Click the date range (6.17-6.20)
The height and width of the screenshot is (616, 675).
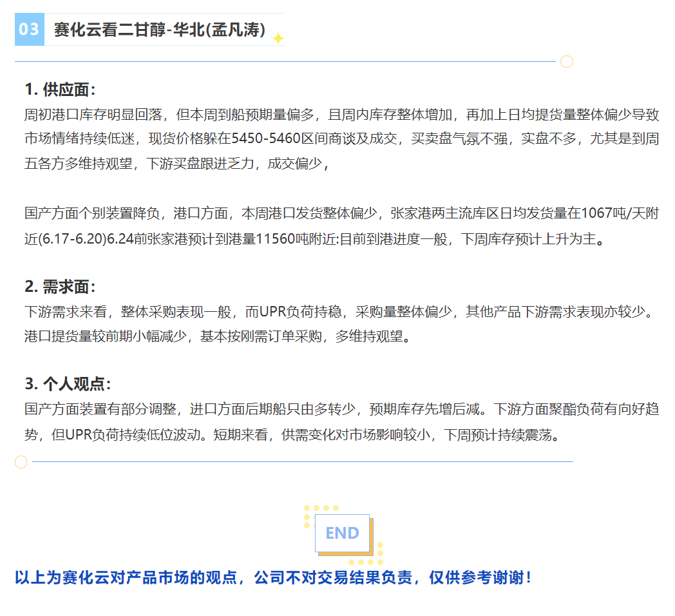[72, 238]
